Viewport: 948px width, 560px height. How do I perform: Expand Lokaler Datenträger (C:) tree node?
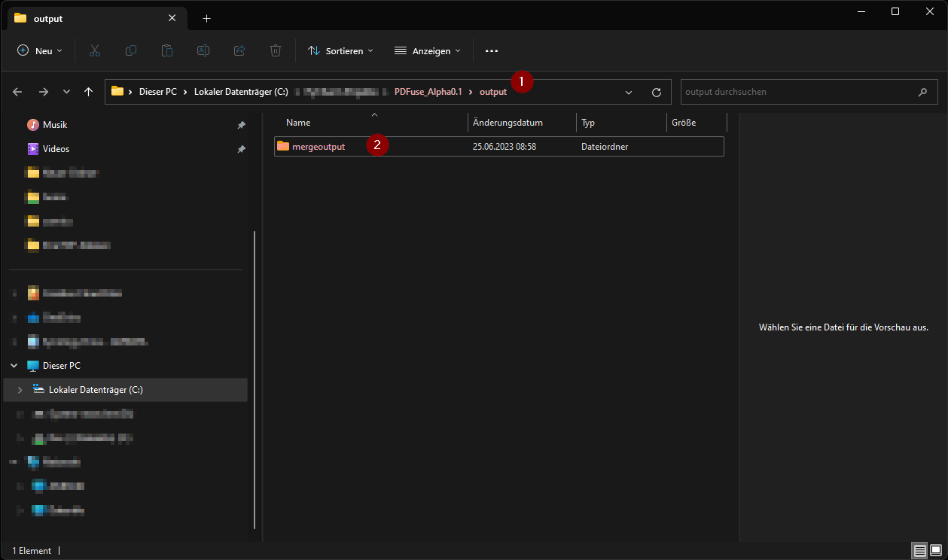pyautogui.click(x=20, y=390)
